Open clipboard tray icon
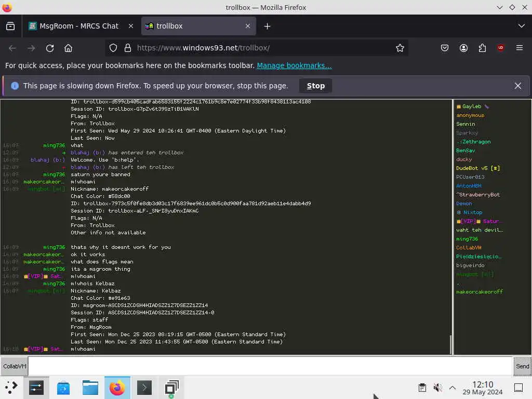Image resolution: width=532 pixels, height=399 pixels. (x=422, y=388)
